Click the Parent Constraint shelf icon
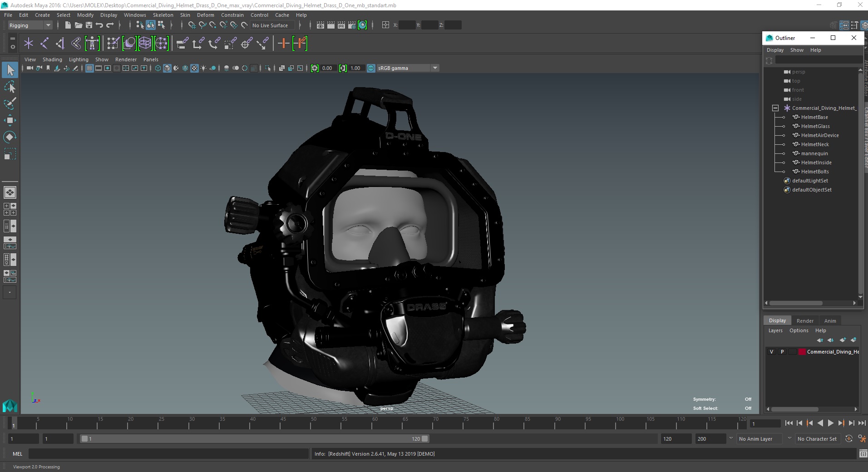Image resolution: width=868 pixels, height=472 pixels. coord(182,44)
